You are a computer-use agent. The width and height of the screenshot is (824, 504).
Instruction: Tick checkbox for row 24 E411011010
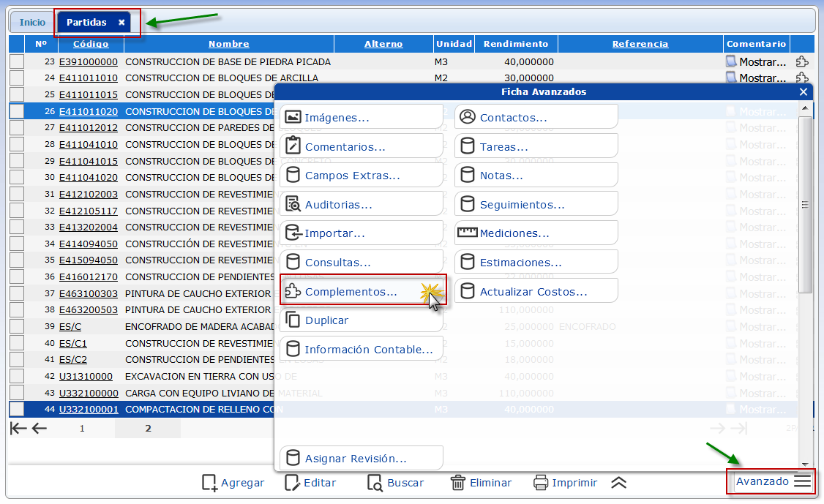(x=17, y=78)
